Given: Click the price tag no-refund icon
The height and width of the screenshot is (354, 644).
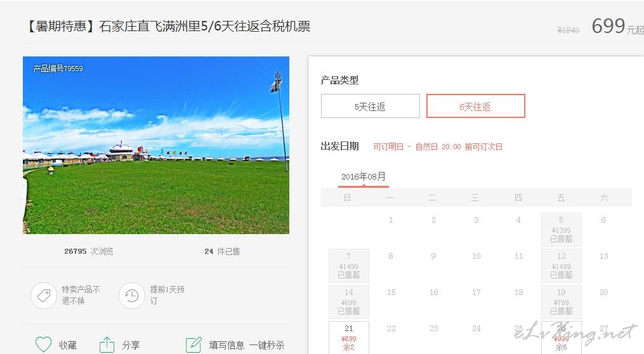Looking at the screenshot, I should [x=44, y=295].
